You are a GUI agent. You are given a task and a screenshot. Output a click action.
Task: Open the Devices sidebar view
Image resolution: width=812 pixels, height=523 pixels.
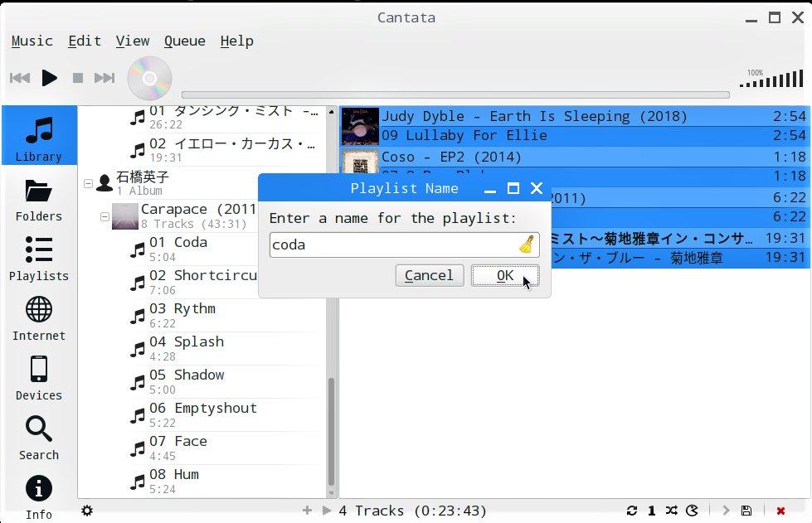click(x=39, y=379)
